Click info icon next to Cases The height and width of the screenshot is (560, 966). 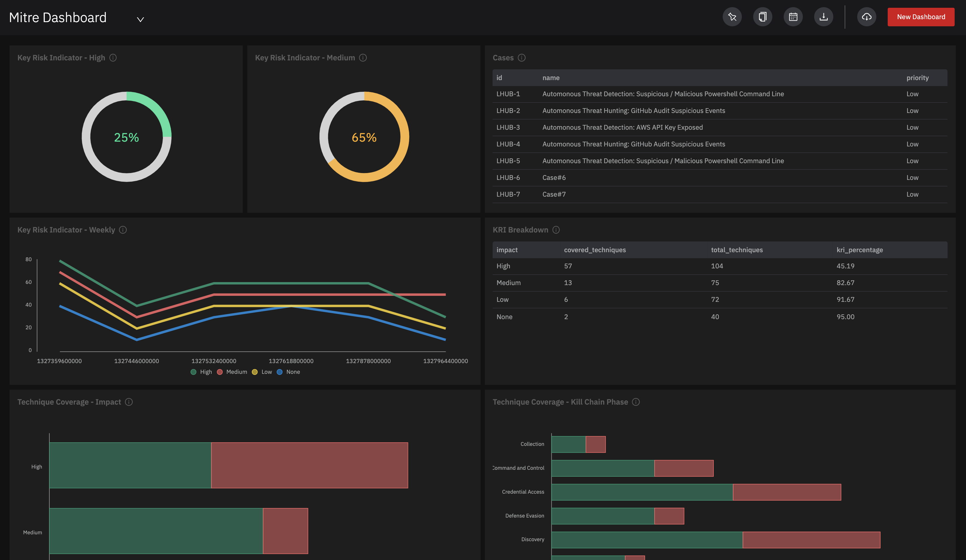click(x=521, y=57)
